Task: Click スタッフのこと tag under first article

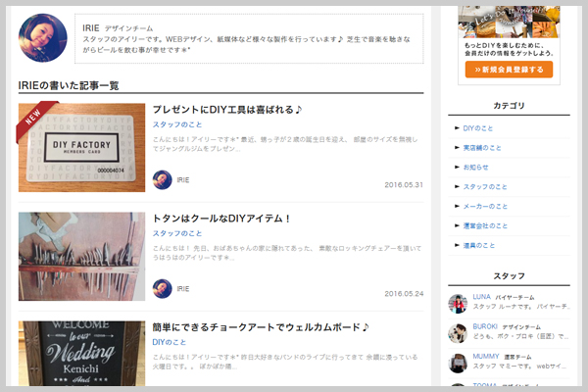Action: tap(177, 124)
